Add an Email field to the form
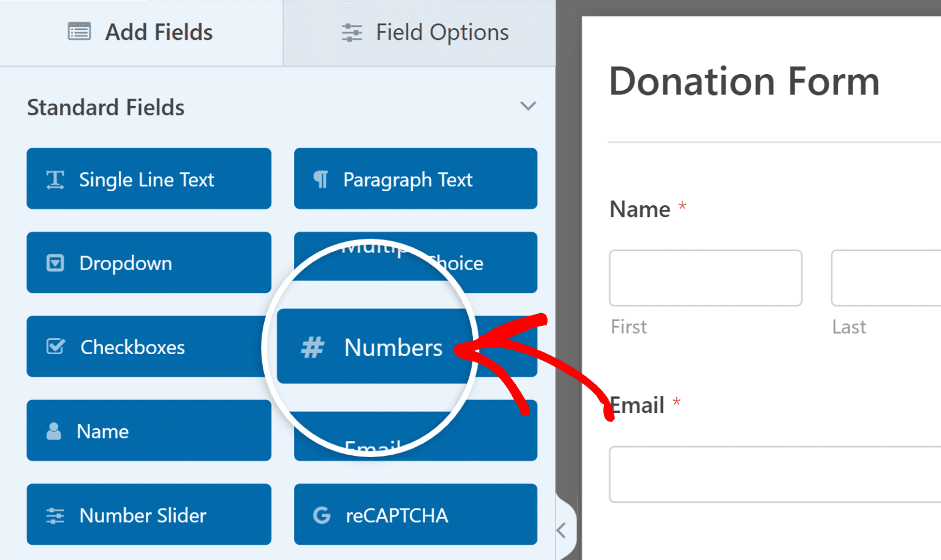The image size is (941, 560). coord(415,431)
